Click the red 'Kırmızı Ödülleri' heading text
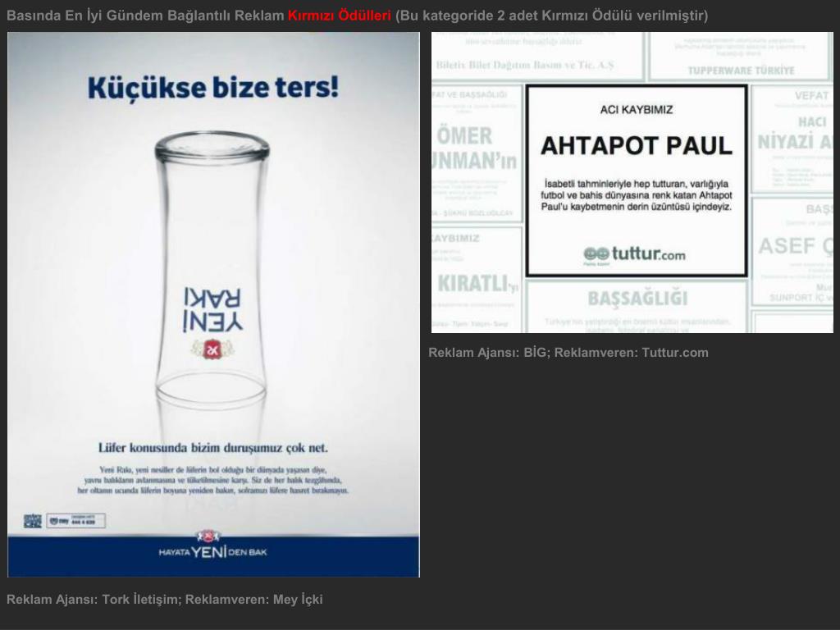 point(340,16)
